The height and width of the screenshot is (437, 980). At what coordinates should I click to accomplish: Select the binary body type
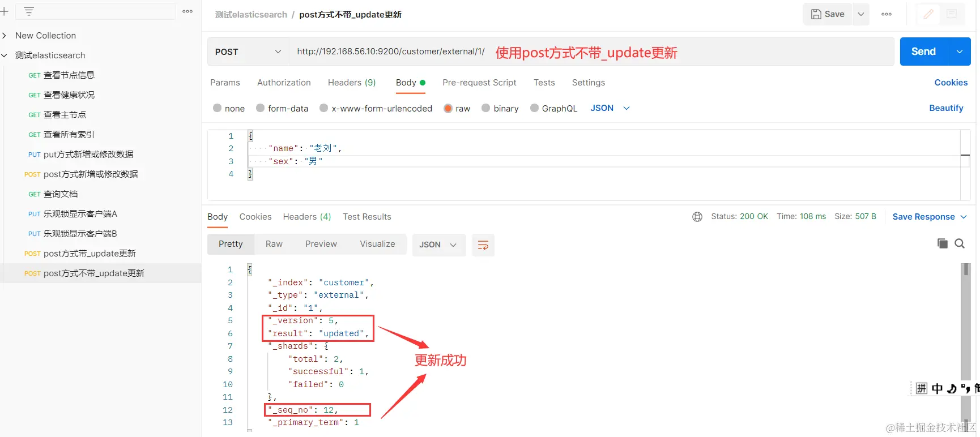tap(500, 108)
